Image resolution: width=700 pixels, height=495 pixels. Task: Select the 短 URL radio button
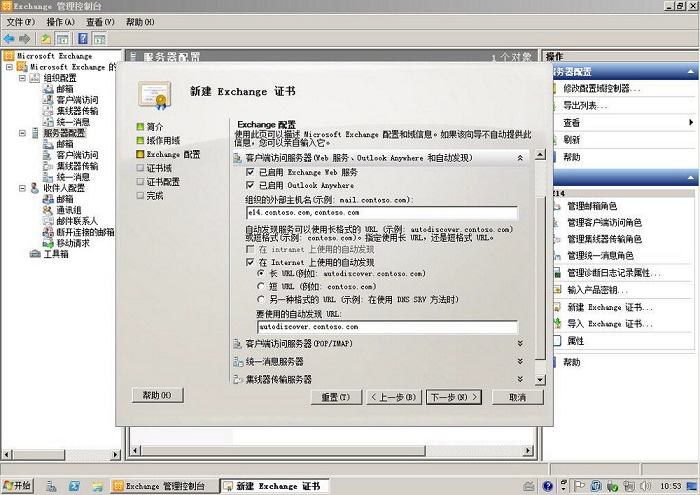[261, 285]
